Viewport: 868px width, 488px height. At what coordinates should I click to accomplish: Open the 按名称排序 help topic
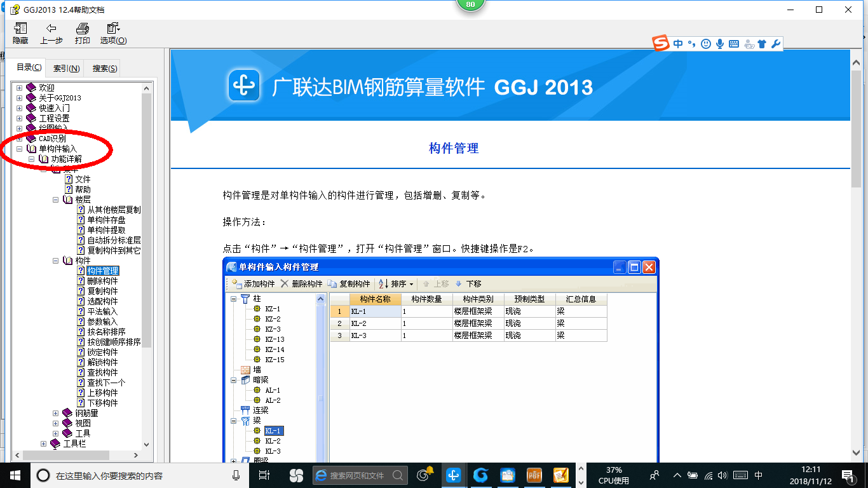click(x=106, y=332)
